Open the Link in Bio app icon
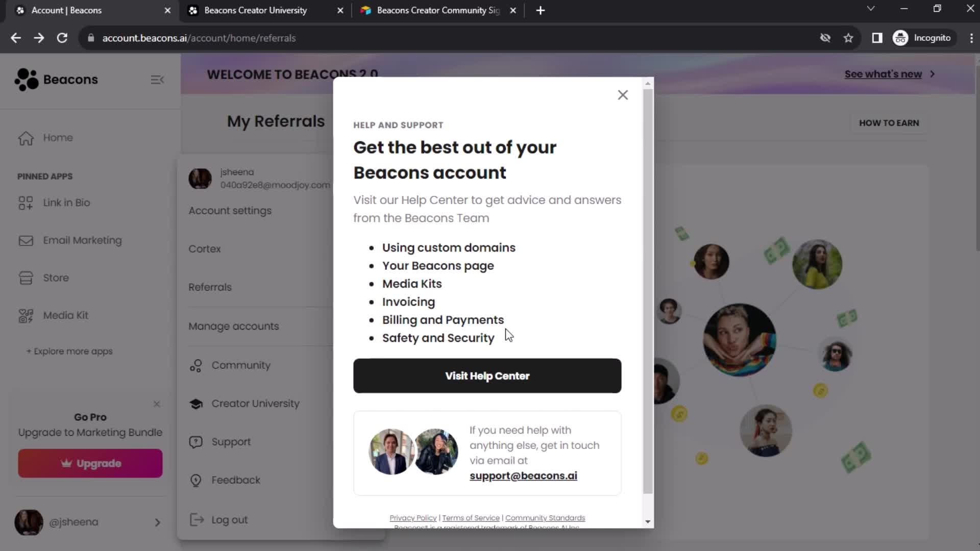 25,203
